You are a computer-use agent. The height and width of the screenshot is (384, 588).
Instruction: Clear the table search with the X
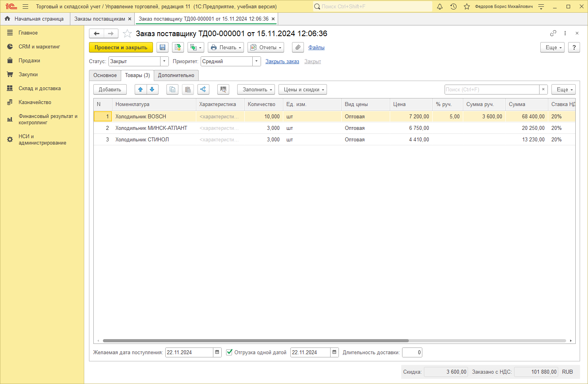point(544,90)
